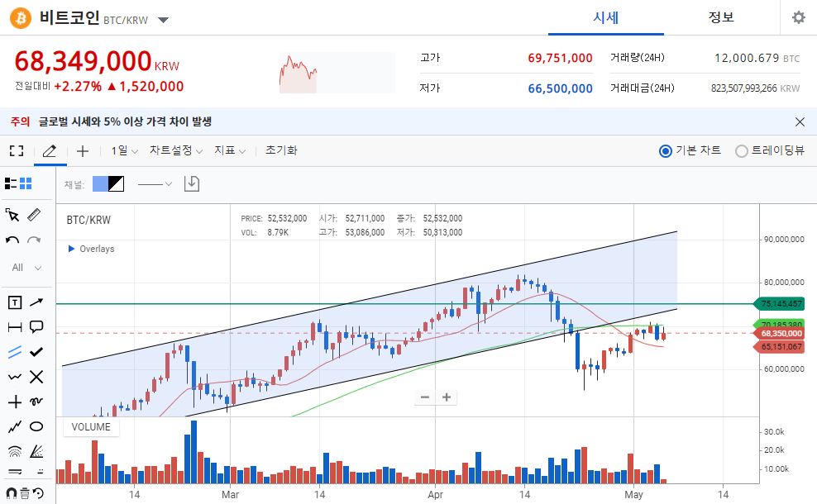Switch drawing tools to list view
Image resolution: width=817 pixels, height=504 pixels.
click(x=11, y=183)
